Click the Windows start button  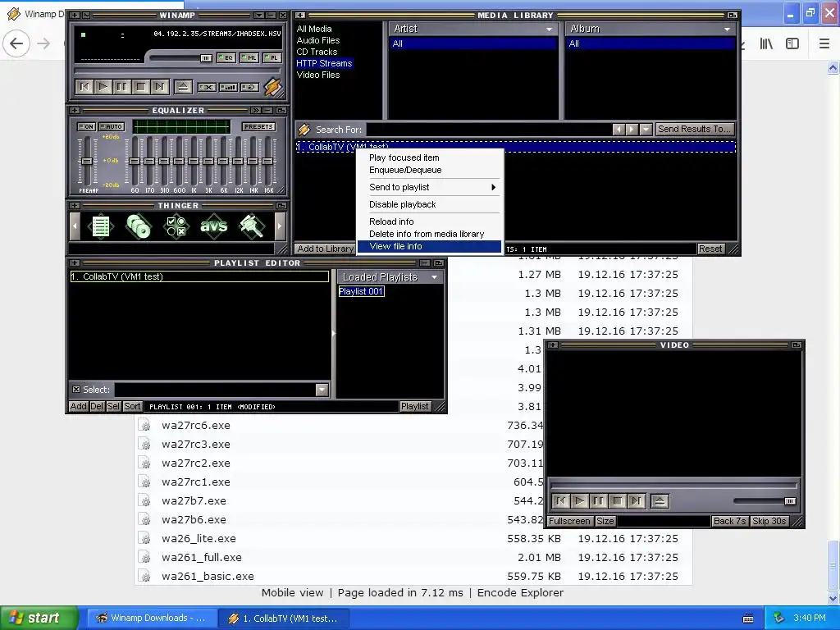(x=39, y=618)
